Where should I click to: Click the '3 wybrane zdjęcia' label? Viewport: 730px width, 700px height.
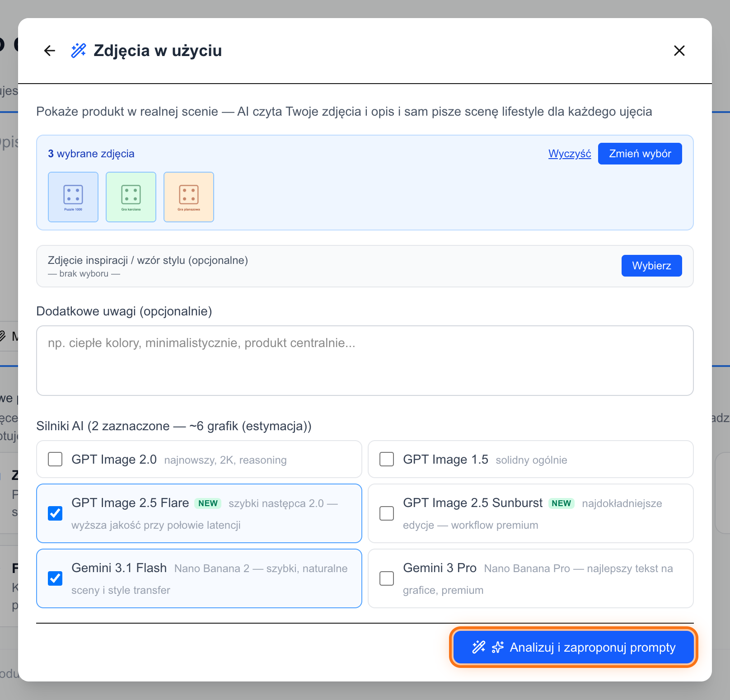coord(91,154)
